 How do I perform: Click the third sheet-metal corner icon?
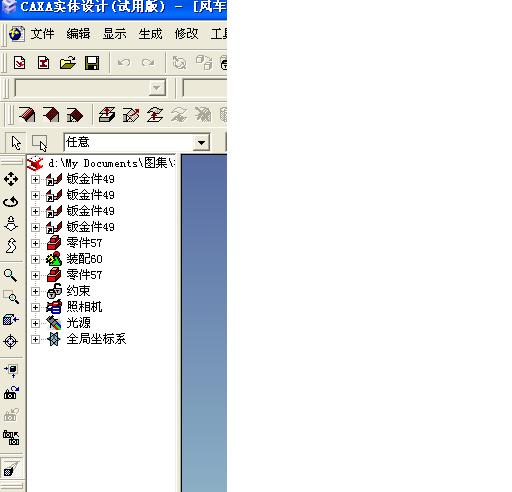[x=75, y=115]
